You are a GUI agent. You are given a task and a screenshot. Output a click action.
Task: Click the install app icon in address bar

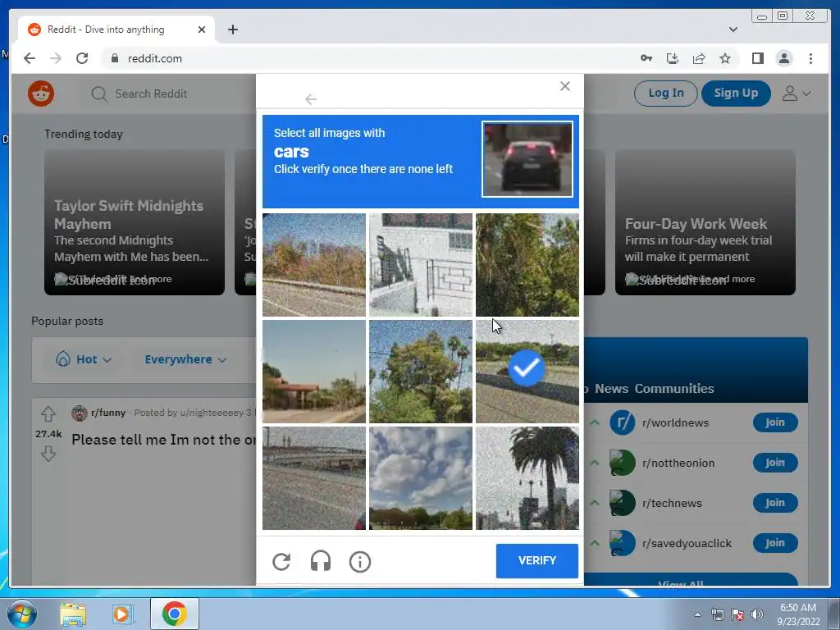[x=673, y=58]
